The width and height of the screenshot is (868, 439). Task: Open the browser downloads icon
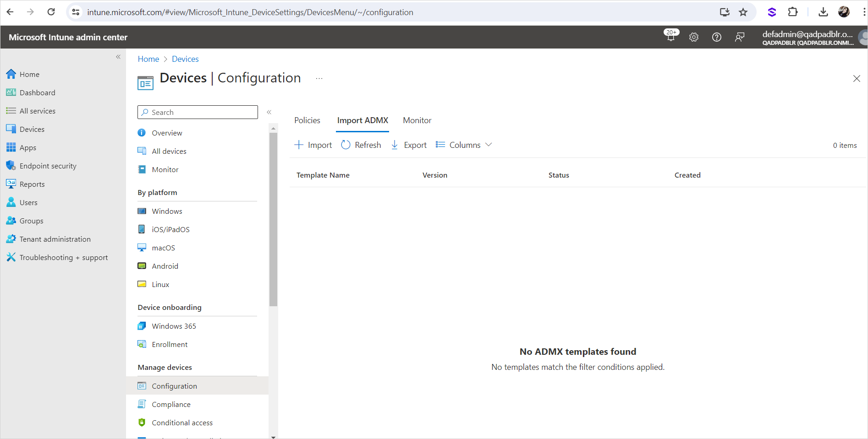pos(823,12)
